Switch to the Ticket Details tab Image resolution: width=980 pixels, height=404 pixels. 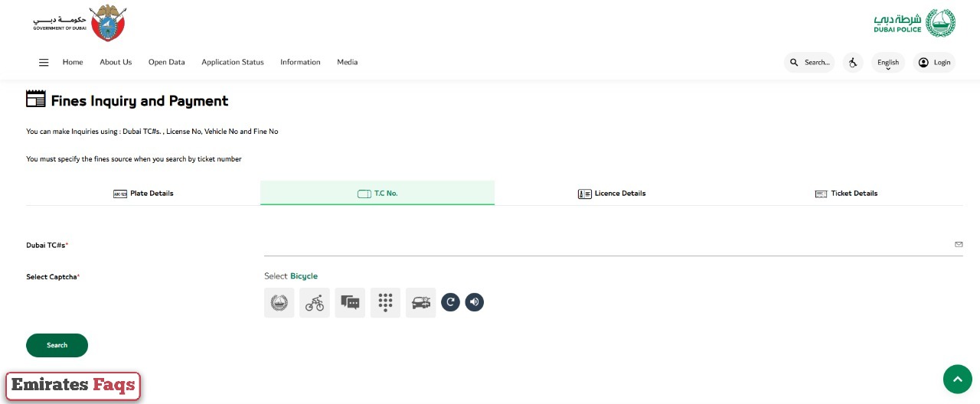(x=846, y=194)
